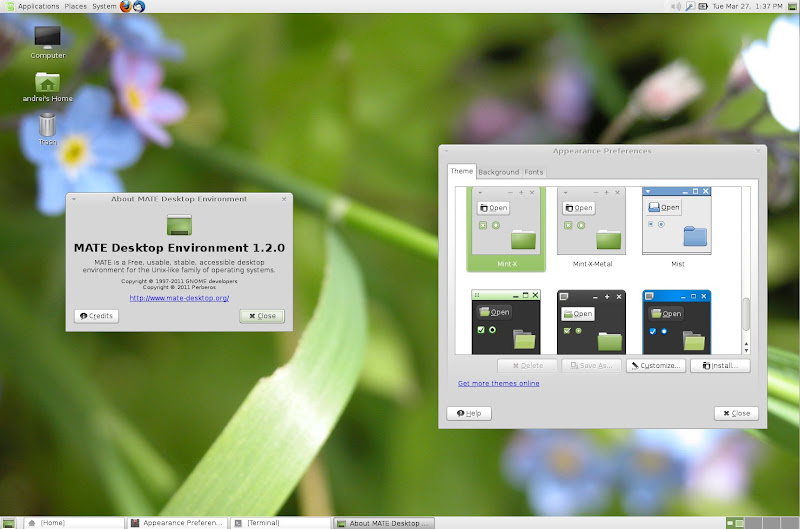The image size is (800, 529).
Task: Click the battery status tray icon
Action: [703, 6]
